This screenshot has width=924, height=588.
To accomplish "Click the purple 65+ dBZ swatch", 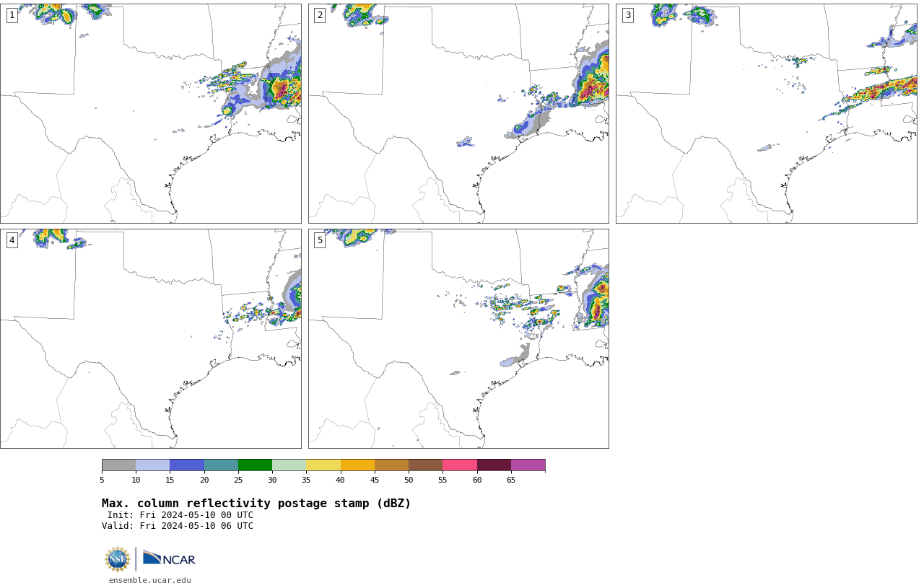I will click(528, 465).
